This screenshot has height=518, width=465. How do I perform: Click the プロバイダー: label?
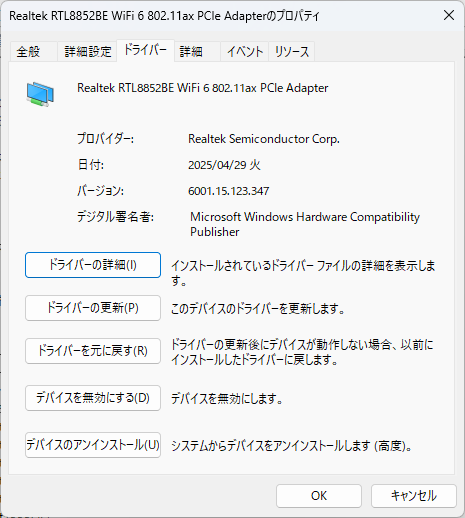coord(105,139)
